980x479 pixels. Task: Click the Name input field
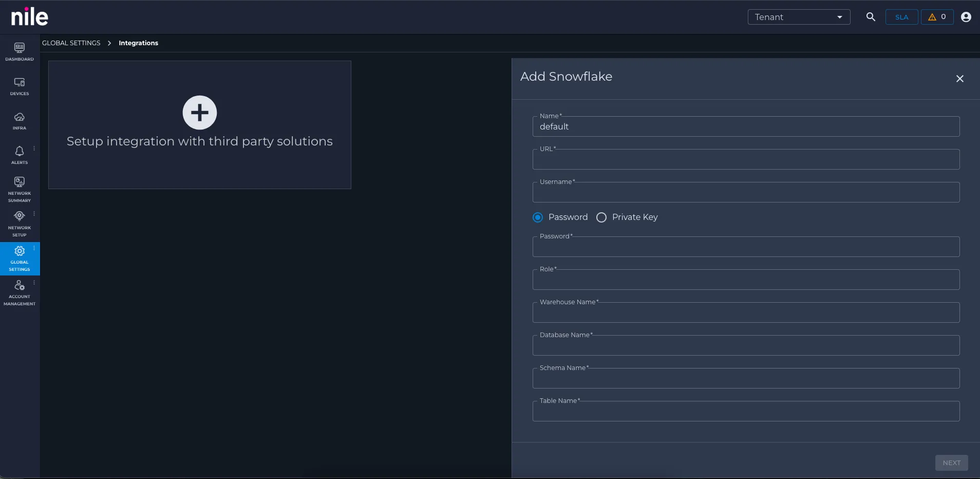pos(746,126)
